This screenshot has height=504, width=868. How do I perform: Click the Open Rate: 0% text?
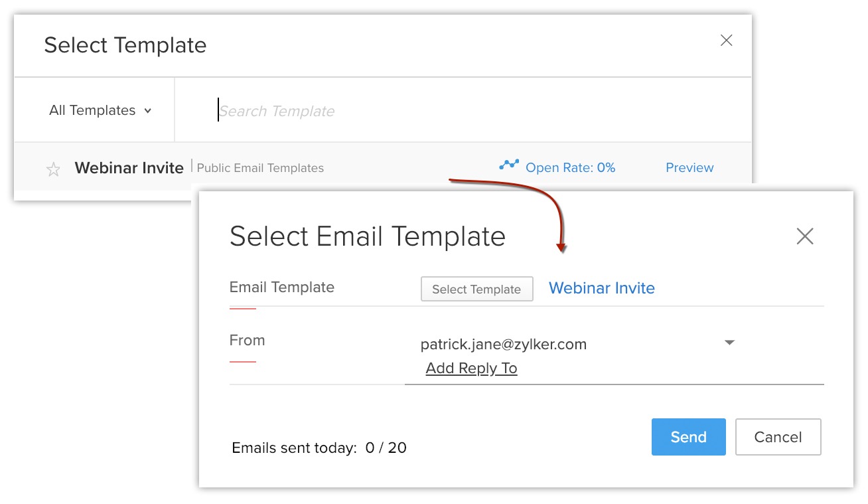tap(570, 168)
